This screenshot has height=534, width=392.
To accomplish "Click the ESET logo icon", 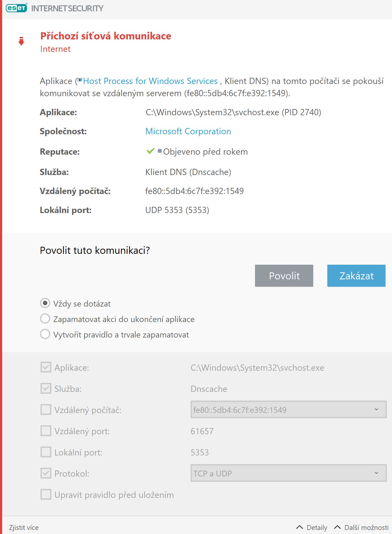I will [x=17, y=8].
